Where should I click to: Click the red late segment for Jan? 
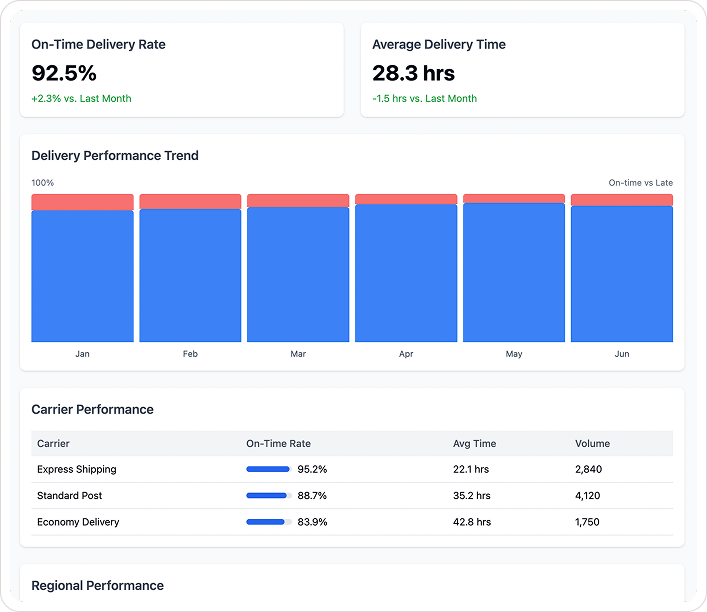tap(83, 202)
